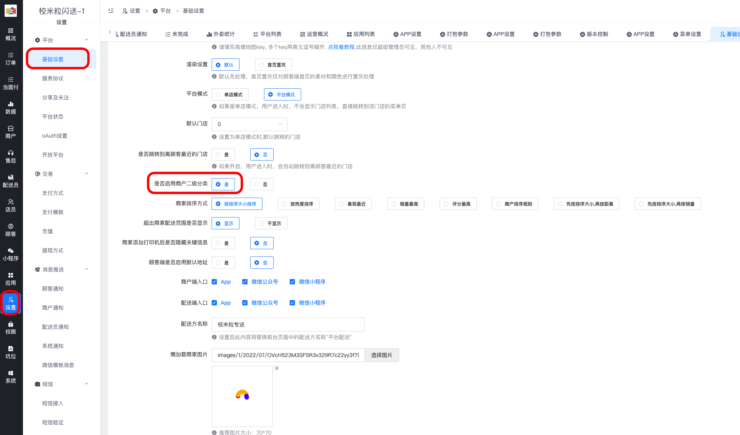Image resolution: width=740 pixels, height=435 pixels.
Task: Open 订单 in the left icon sidebar
Action: [x=10, y=59]
